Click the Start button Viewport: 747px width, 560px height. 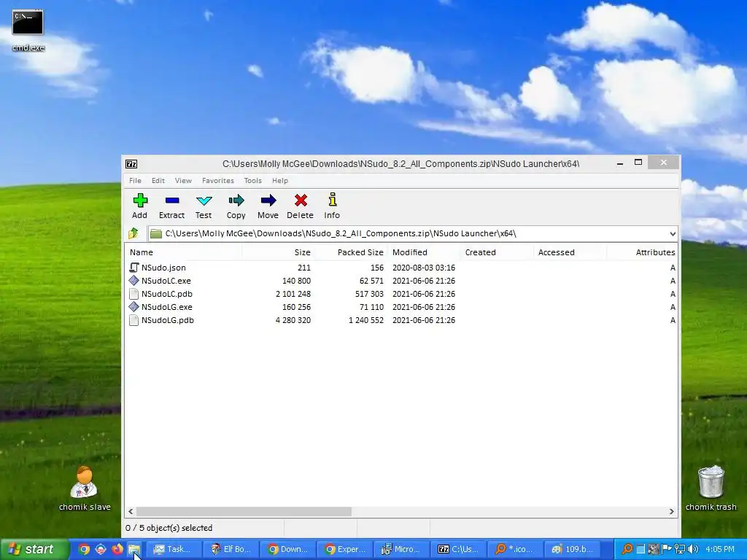(35, 549)
